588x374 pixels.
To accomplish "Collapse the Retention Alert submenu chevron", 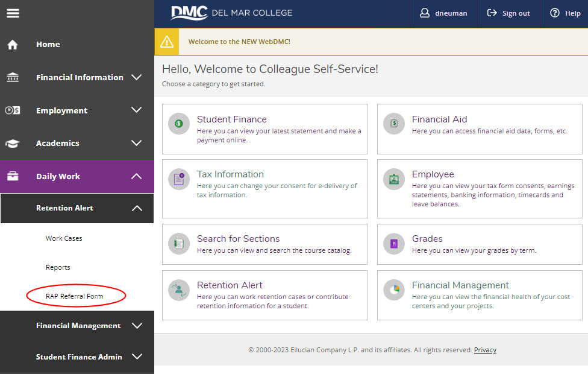I will (x=137, y=208).
